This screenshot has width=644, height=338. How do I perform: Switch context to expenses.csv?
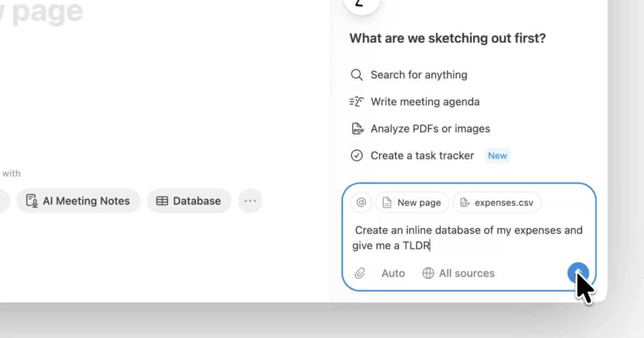click(497, 202)
